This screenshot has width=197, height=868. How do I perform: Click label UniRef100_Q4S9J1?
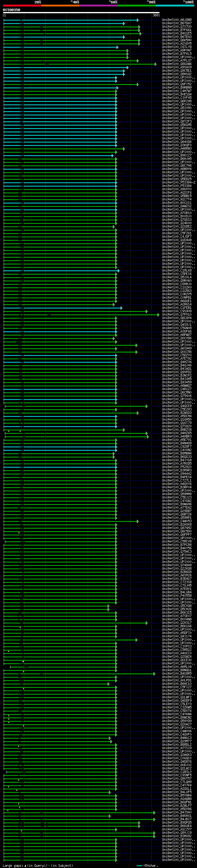click(177, 325)
